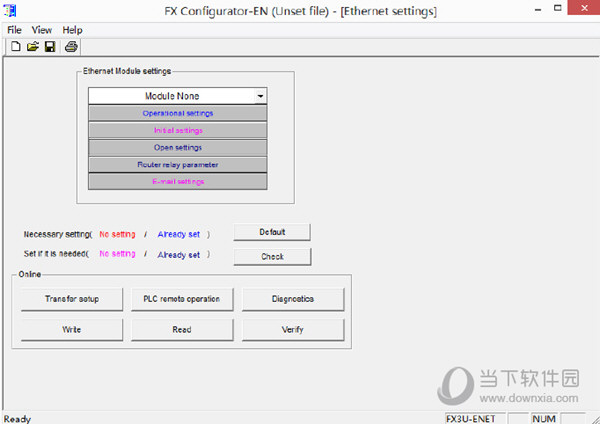Click the Check button

(272, 256)
